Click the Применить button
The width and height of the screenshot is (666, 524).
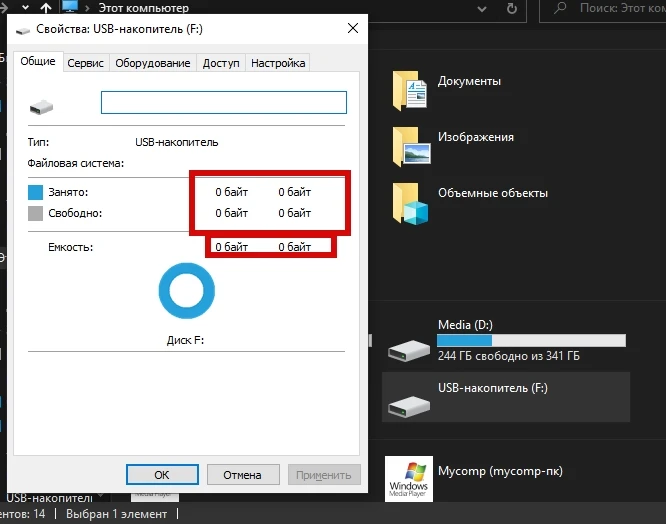(324, 474)
